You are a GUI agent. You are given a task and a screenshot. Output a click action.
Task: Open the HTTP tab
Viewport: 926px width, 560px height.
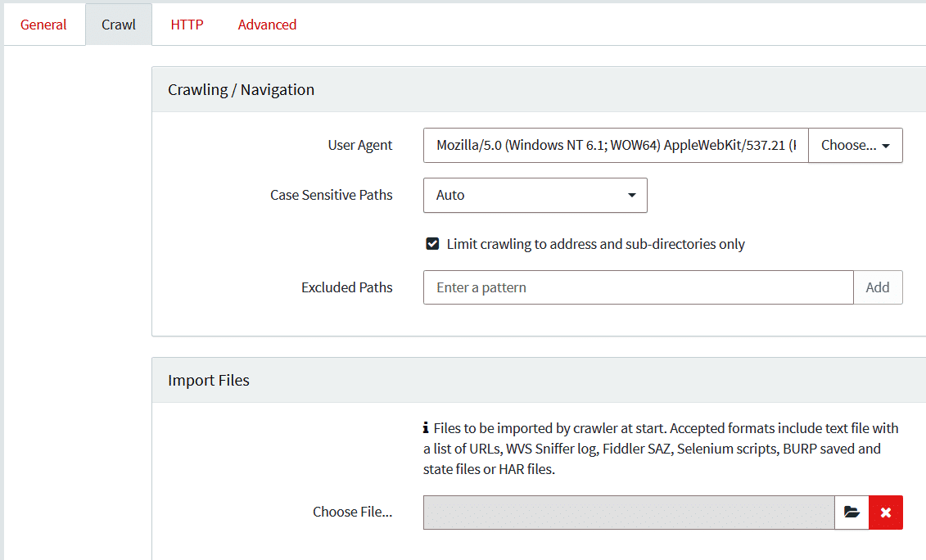(x=187, y=25)
